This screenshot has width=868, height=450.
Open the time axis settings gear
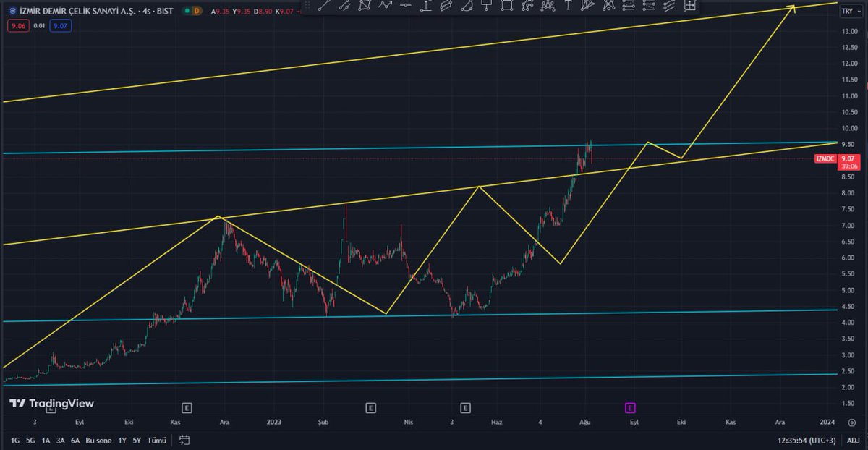coord(851,422)
